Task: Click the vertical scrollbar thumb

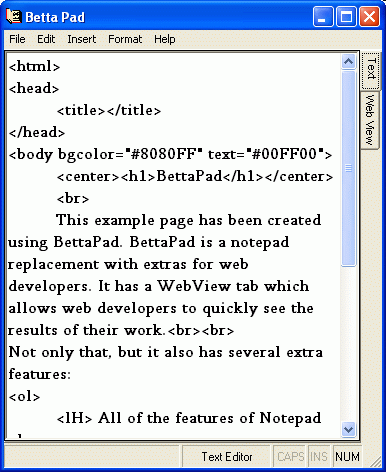Action: [x=348, y=168]
